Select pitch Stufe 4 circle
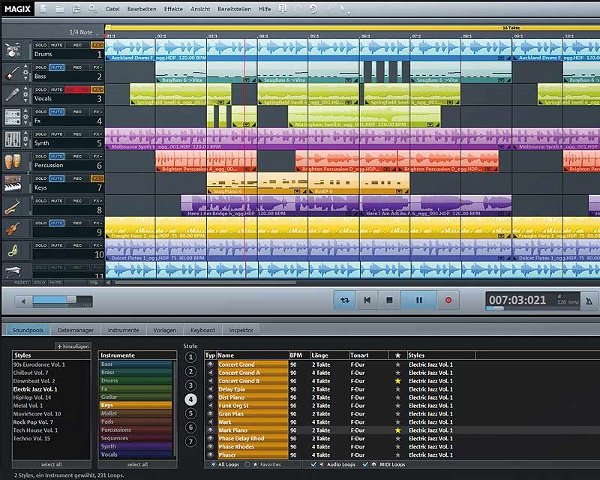The height and width of the screenshot is (480, 600). coord(191,400)
